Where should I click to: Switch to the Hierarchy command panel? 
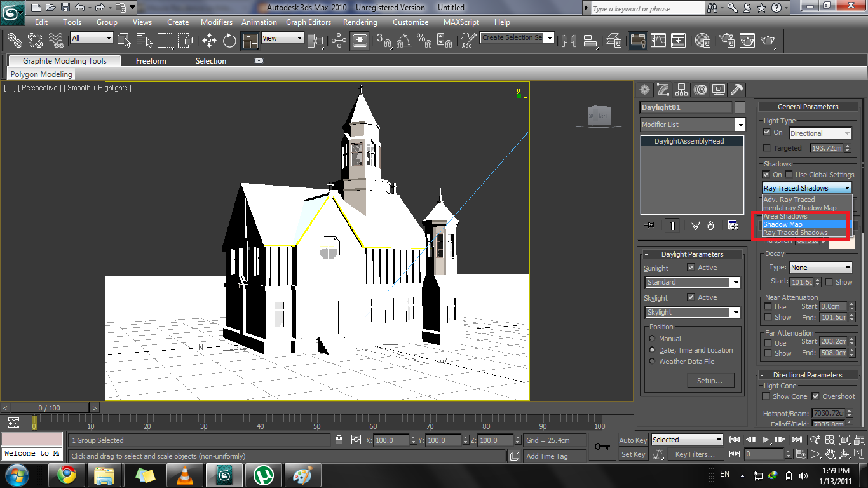[681, 90]
